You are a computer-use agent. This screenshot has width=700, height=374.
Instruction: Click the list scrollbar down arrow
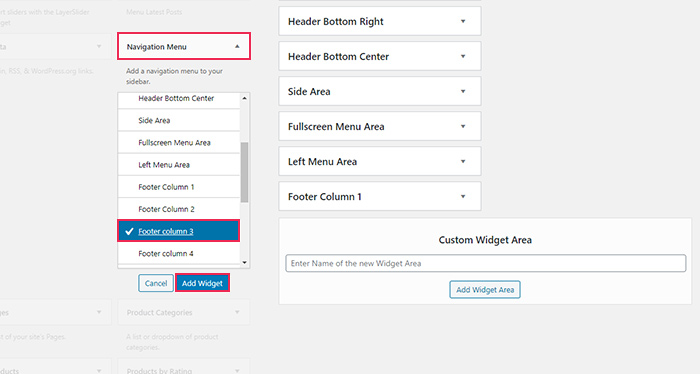(x=244, y=262)
